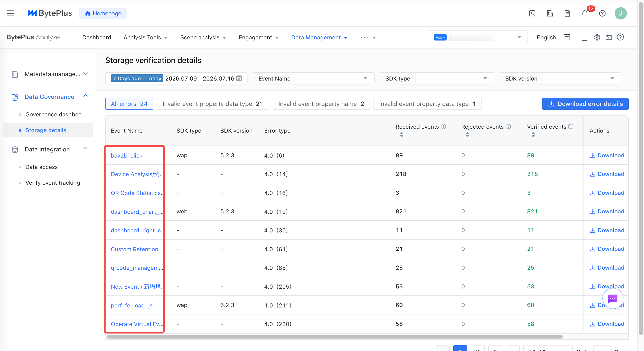
Task: Open the bav2b_click event link
Action: [x=127, y=155]
